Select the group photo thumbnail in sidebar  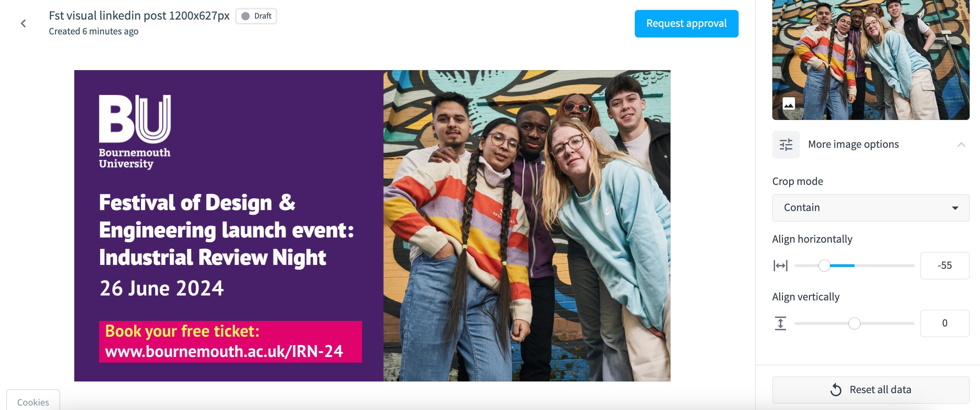tap(870, 60)
